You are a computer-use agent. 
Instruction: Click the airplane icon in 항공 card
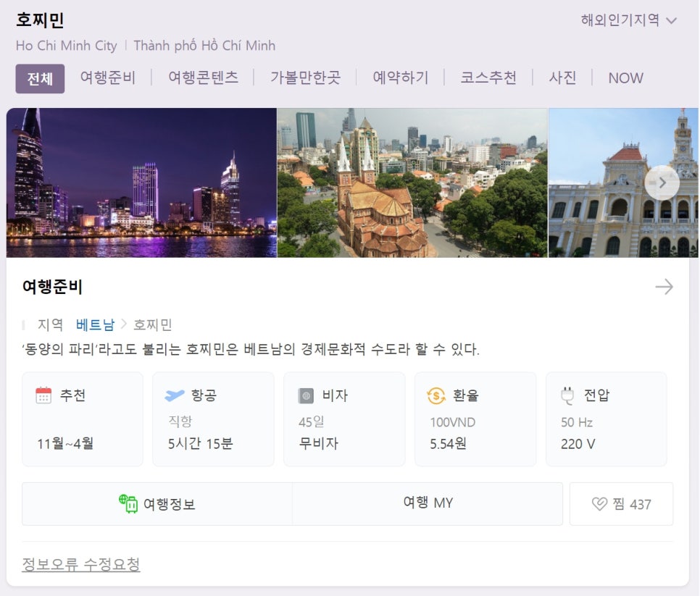click(174, 395)
